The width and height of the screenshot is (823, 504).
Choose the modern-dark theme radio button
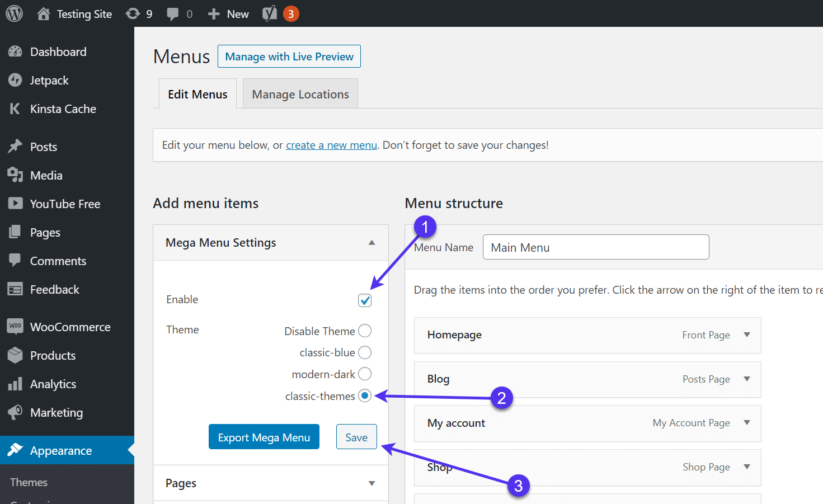(365, 374)
